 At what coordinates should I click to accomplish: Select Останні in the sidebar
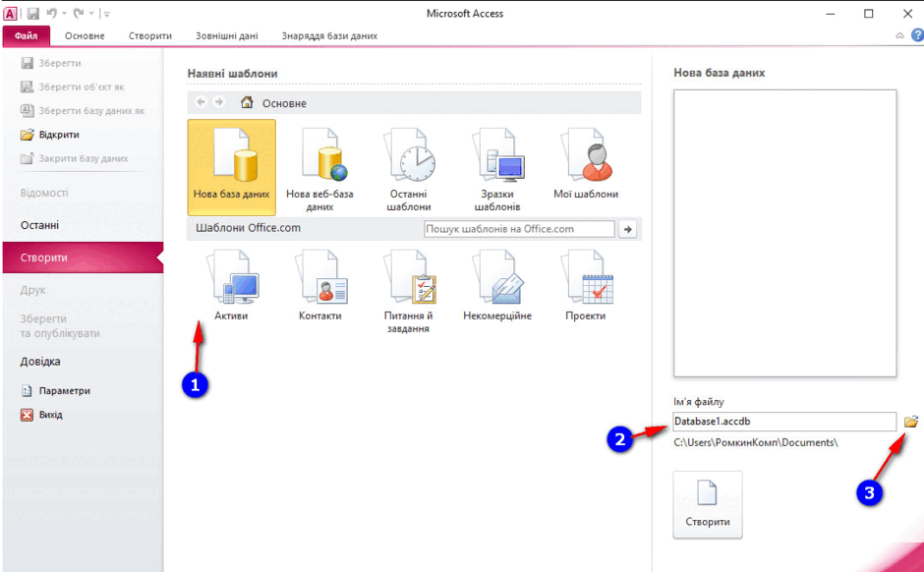(39, 225)
